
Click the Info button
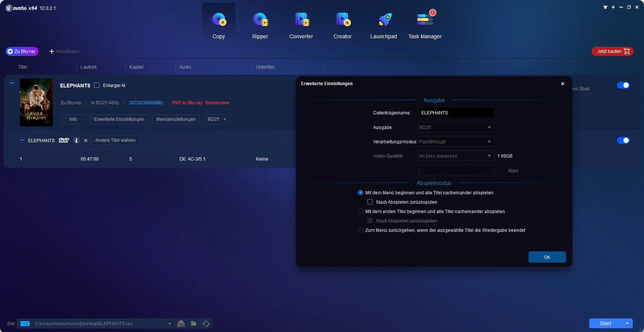(x=73, y=119)
